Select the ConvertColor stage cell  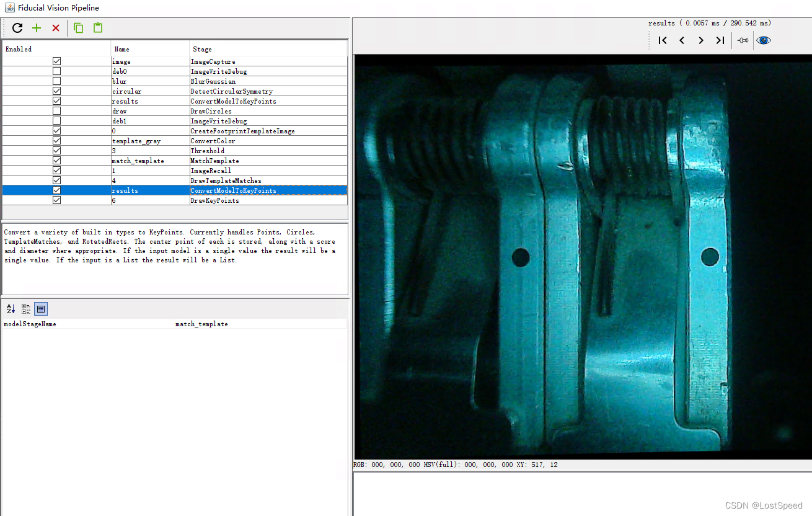pyautogui.click(x=268, y=141)
